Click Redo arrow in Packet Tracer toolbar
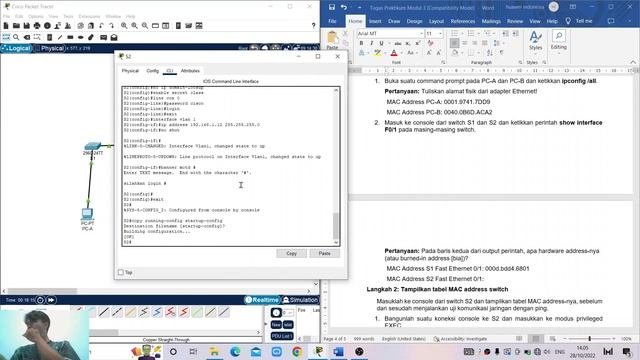The width and height of the screenshot is (640, 360). (111, 26)
